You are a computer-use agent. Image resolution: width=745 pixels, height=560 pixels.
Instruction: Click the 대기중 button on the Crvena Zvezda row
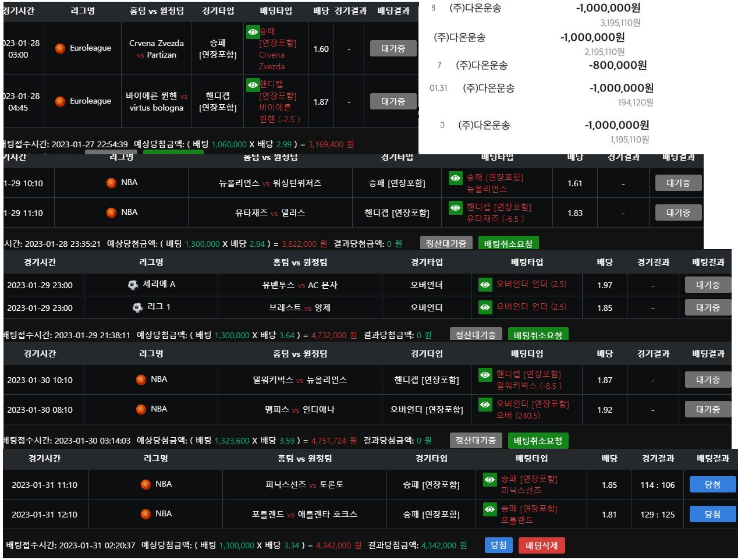coord(392,48)
